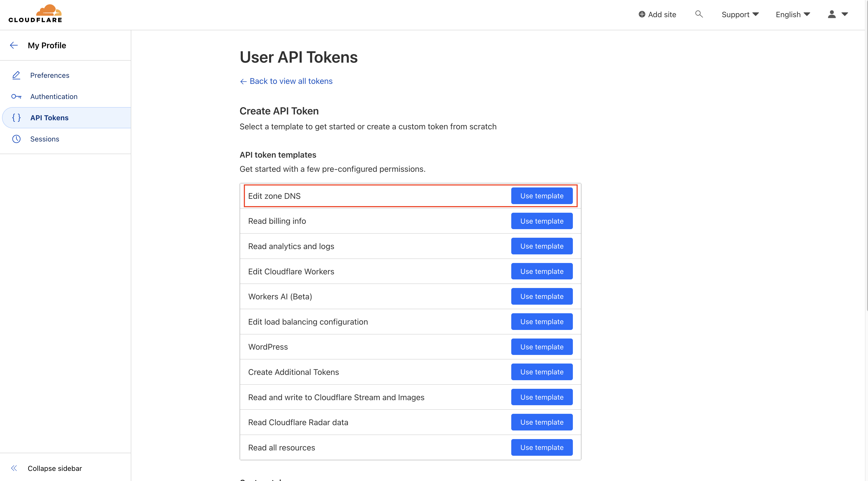868x481 pixels.
Task: Select API Tokens in the sidebar
Action: click(66, 118)
